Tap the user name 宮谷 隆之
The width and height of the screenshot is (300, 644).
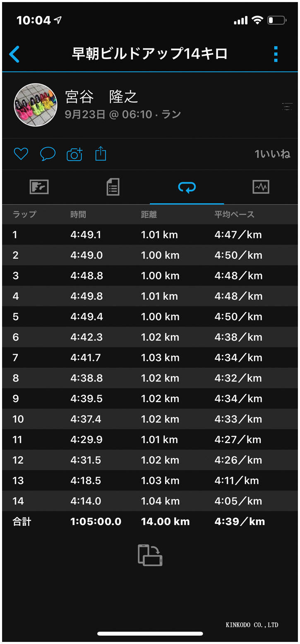(x=101, y=97)
